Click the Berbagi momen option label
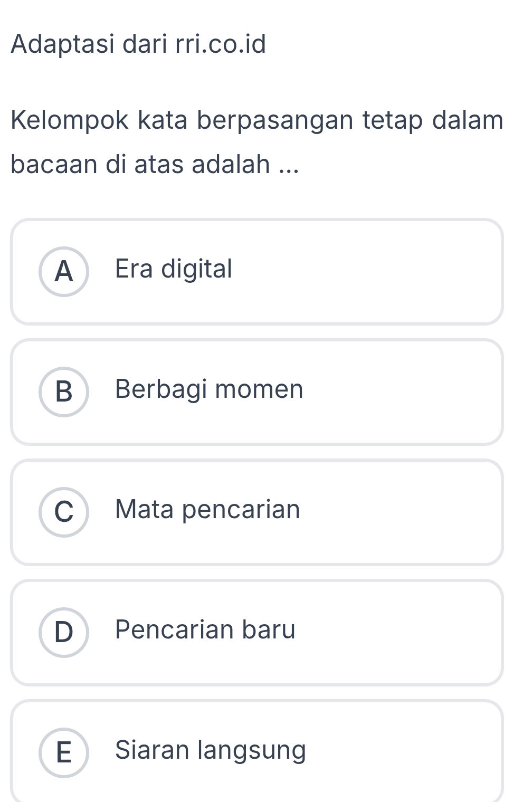532x802 pixels. click(x=209, y=390)
